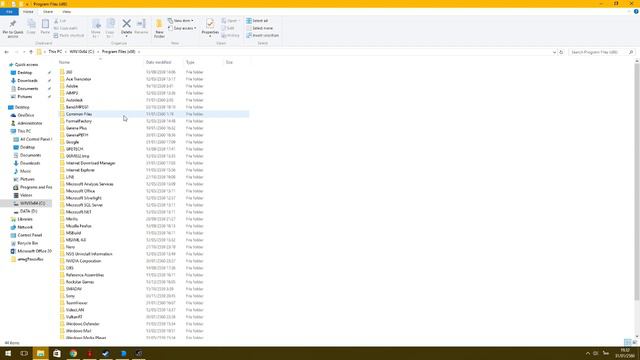Click the vertical scrollbar of the file list
640x360 pixels.
pyautogui.click(x=637, y=182)
